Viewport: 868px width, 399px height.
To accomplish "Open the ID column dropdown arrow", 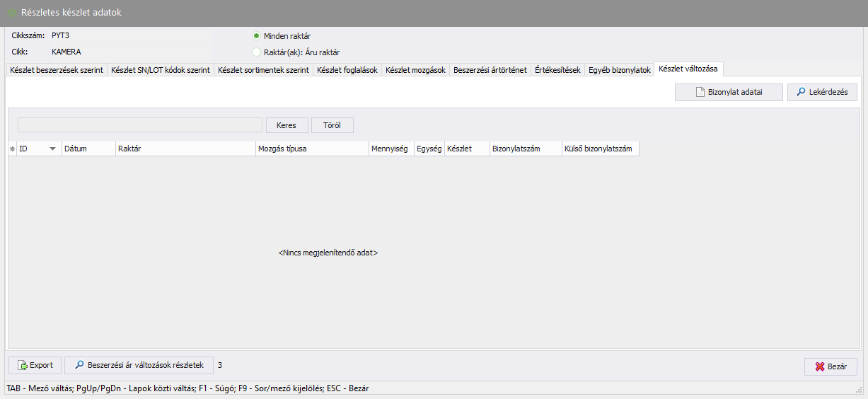I will tap(52, 149).
